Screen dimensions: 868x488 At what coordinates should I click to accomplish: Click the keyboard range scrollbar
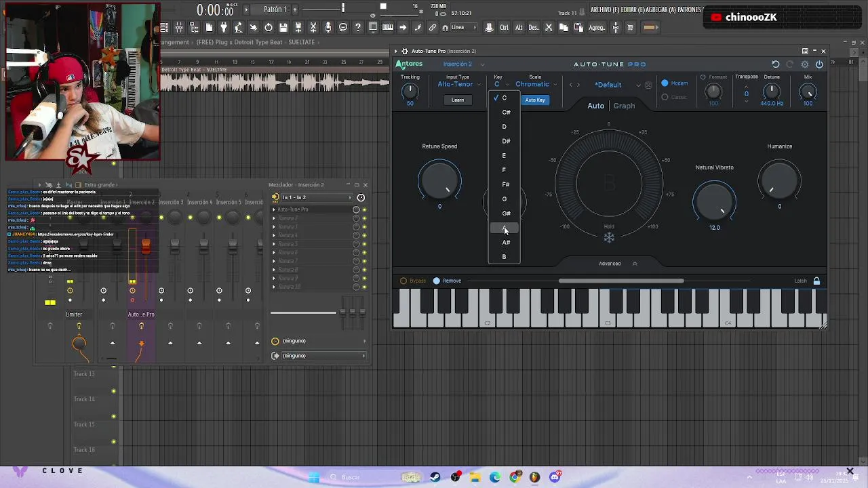621,281
